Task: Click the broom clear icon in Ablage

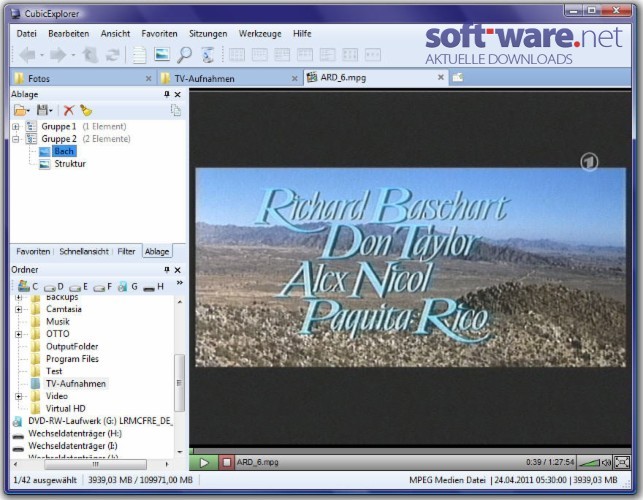Action: [86, 110]
